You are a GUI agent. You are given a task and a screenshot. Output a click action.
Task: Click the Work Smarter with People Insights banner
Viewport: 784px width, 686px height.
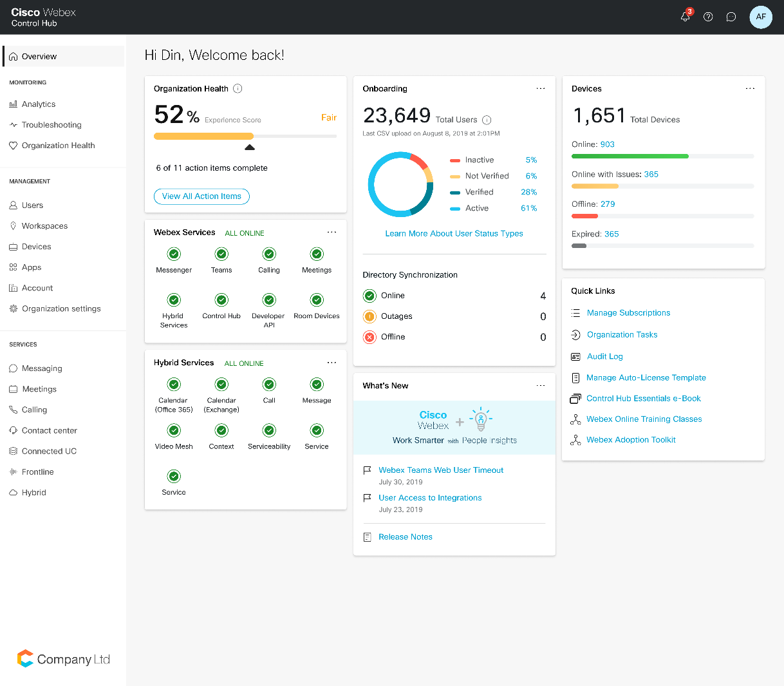click(454, 428)
